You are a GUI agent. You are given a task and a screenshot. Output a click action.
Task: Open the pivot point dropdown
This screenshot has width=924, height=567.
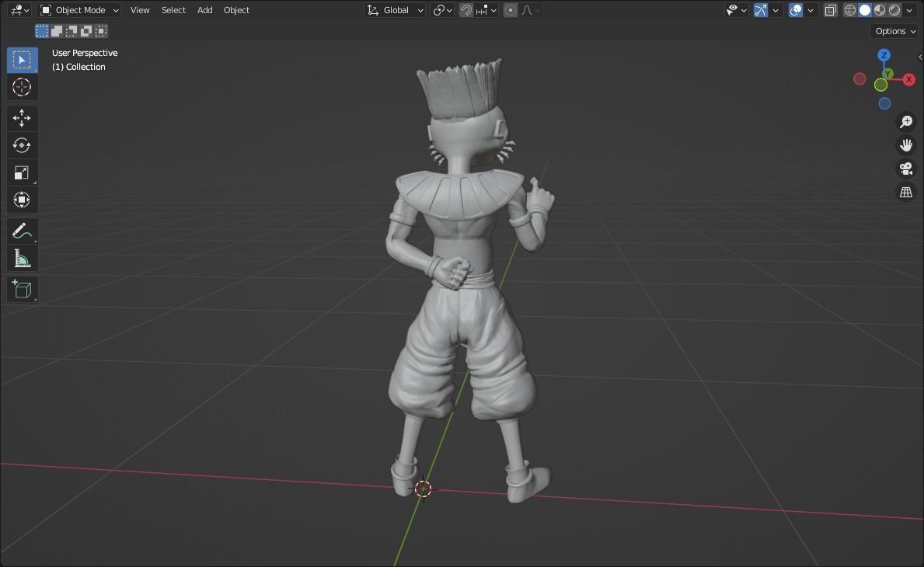[x=442, y=10]
